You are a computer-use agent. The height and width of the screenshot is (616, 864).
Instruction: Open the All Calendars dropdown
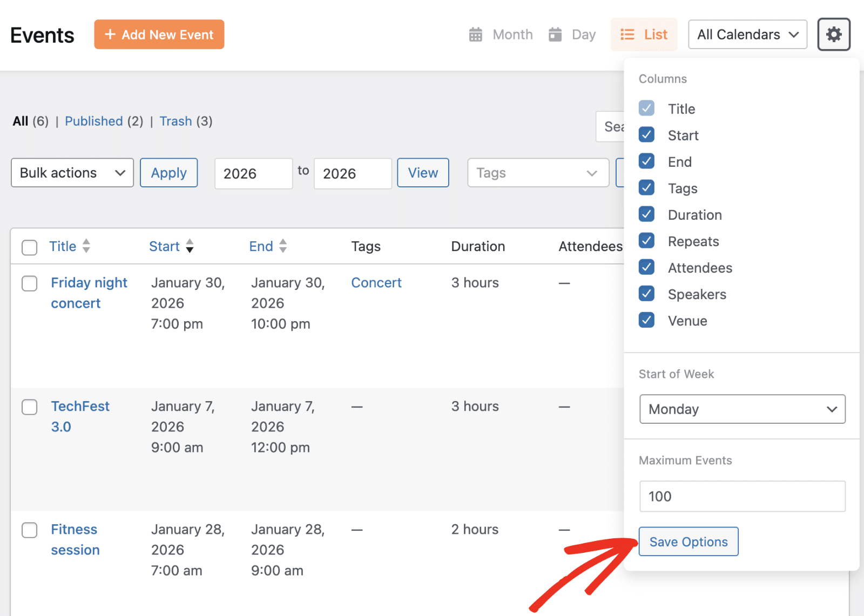click(x=747, y=35)
